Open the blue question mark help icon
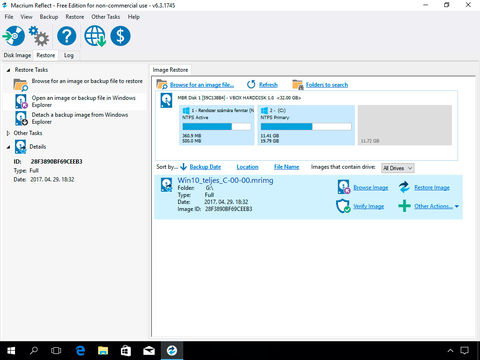The image size is (480, 360). tap(67, 36)
